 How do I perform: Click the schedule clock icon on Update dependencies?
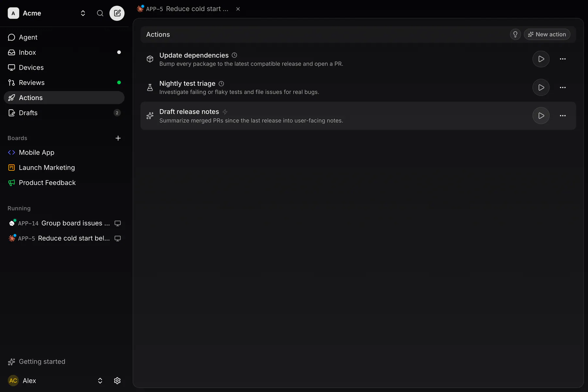(234, 55)
